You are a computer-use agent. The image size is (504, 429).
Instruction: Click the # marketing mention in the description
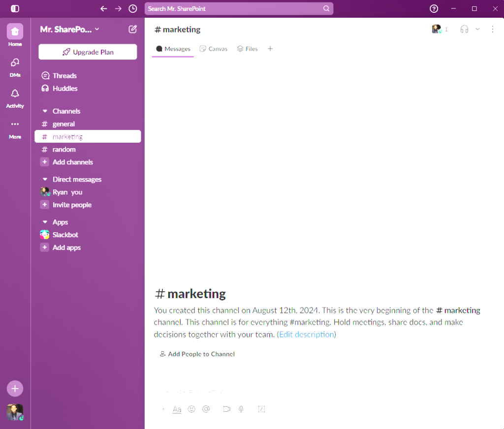[x=458, y=310]
